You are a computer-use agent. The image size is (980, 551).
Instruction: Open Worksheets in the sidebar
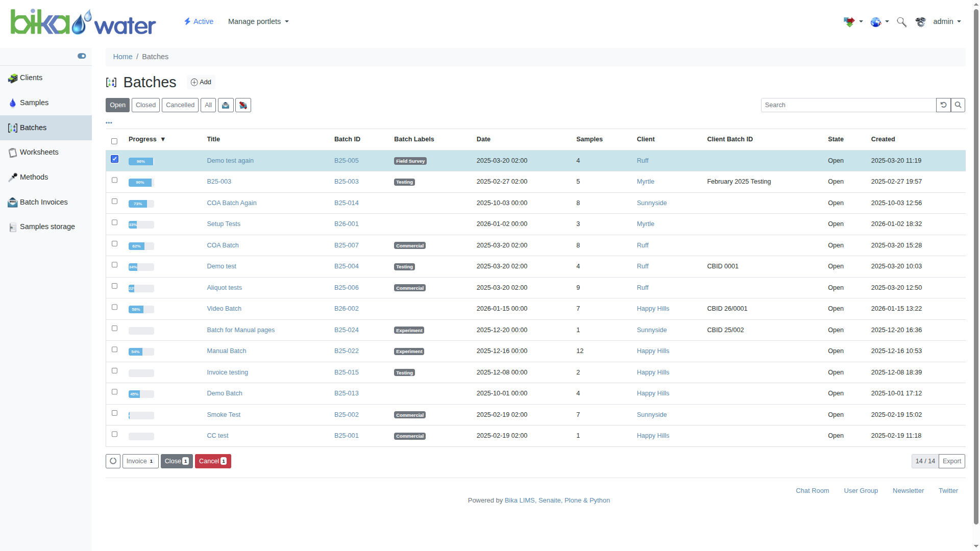39,152
